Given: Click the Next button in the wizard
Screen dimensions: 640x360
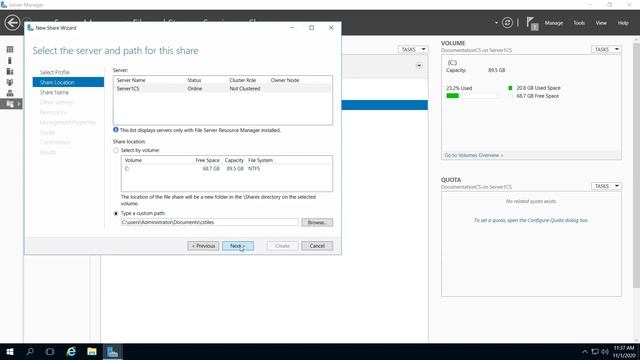Looking at the screenshot, I should tap(238, 246).
